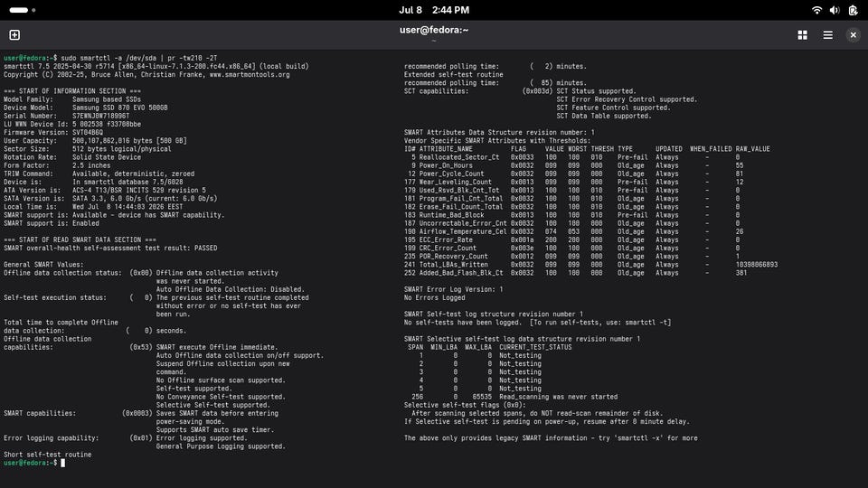Open the calendar from the clock
Screen dimensions: 868x488
(434, 10)
